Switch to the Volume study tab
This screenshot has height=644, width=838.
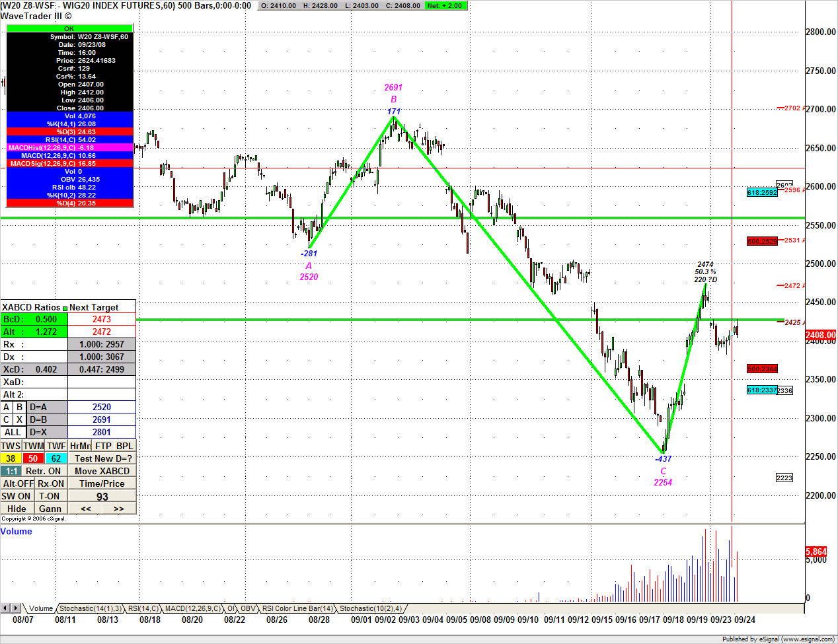[40, 608]
